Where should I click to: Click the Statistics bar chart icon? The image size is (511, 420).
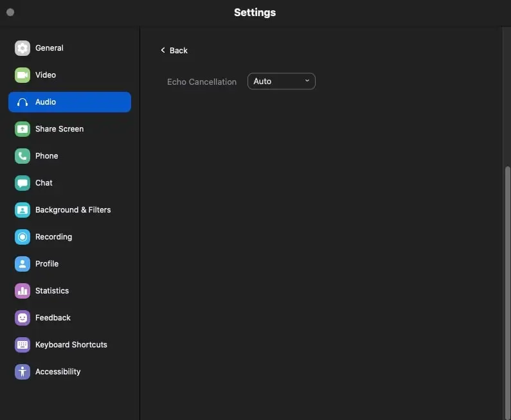[x=22, y=291]
